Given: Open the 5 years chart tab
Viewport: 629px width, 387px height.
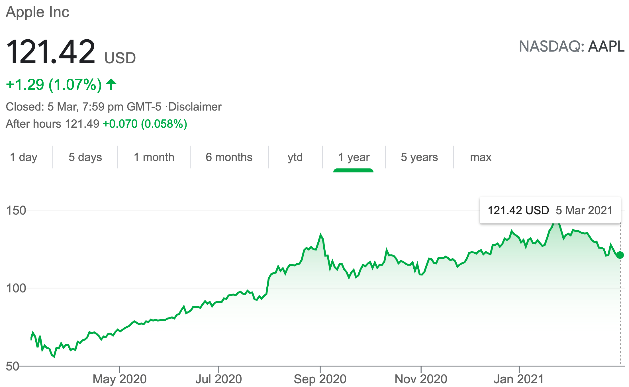Looking at the screenshot, I should pyautogui.click(x=419, y=157).
